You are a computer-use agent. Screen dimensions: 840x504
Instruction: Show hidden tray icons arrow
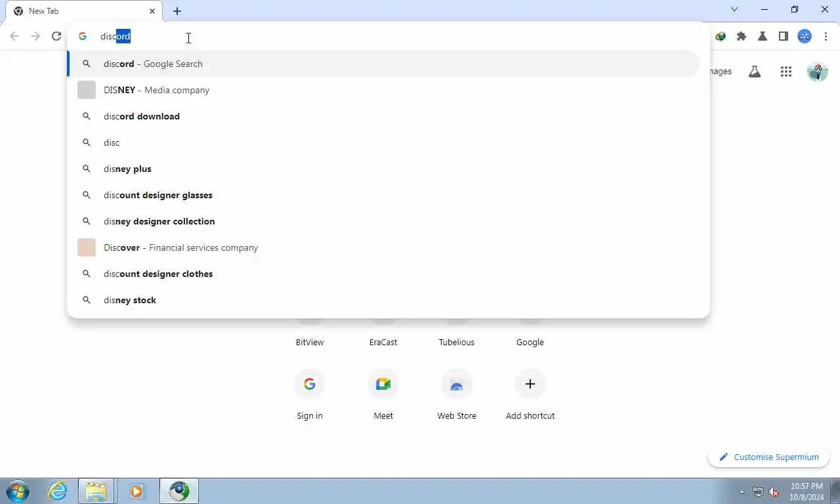(x=742, y=492)
